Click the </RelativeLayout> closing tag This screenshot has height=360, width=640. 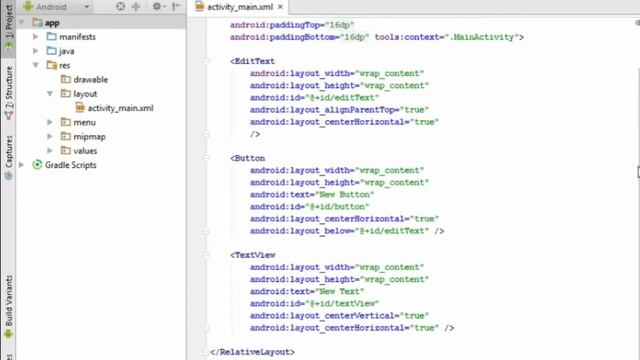[252, 352]
